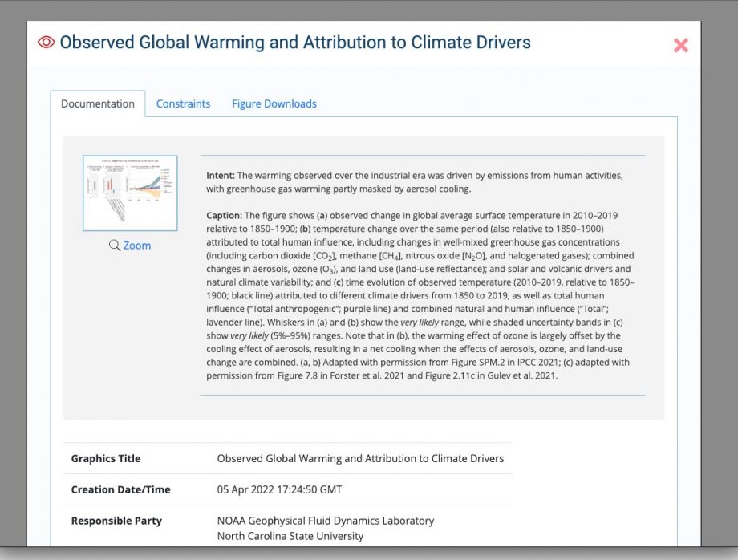Select the Documentation tab

point(97,103)
